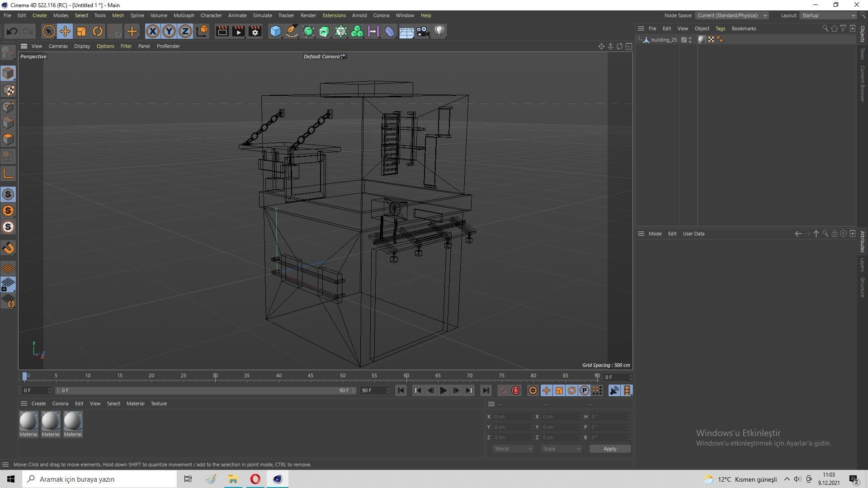868x488 pixels.
Task: Open the Scale size mode dropdown
Action: 561,449
